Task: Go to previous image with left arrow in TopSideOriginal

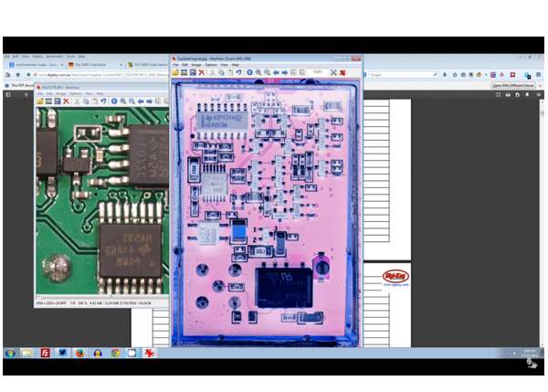Action: tap(276, 72)
